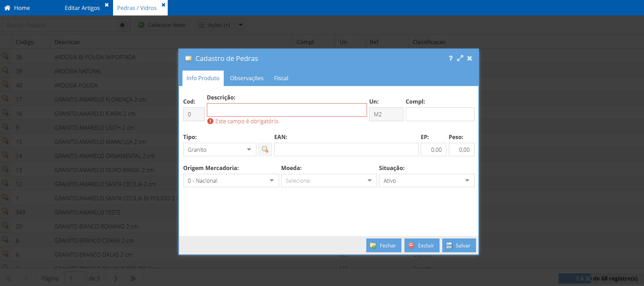Open the magnifier for GRANITO AMARELO MARACUJA 2 cm
The image size is (644, 286).
pos(5,140)
